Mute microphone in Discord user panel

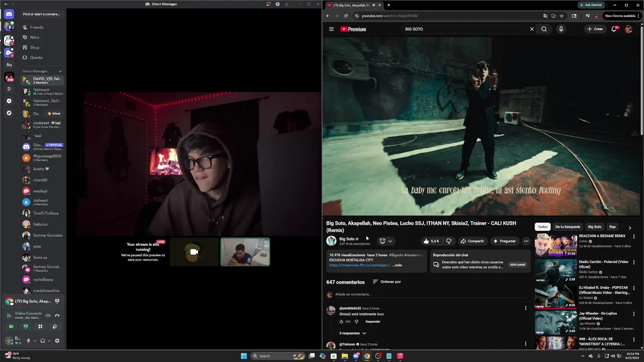[x=28, y=340]
